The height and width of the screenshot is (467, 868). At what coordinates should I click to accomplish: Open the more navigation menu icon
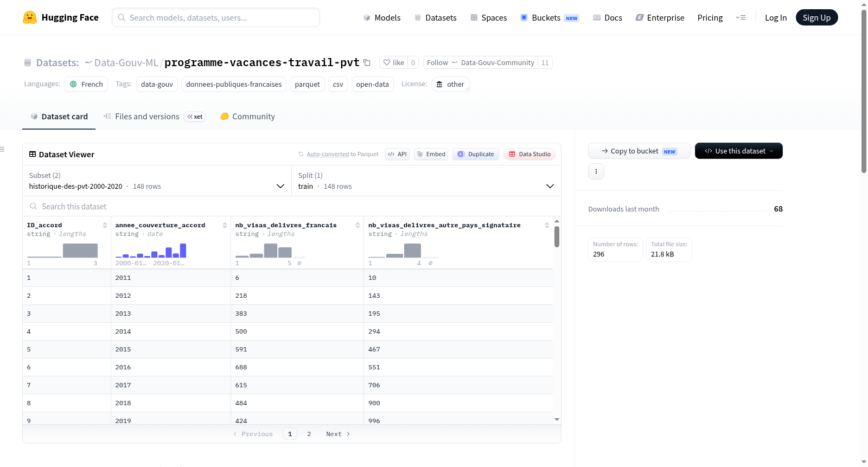click(x=741, y=17)
